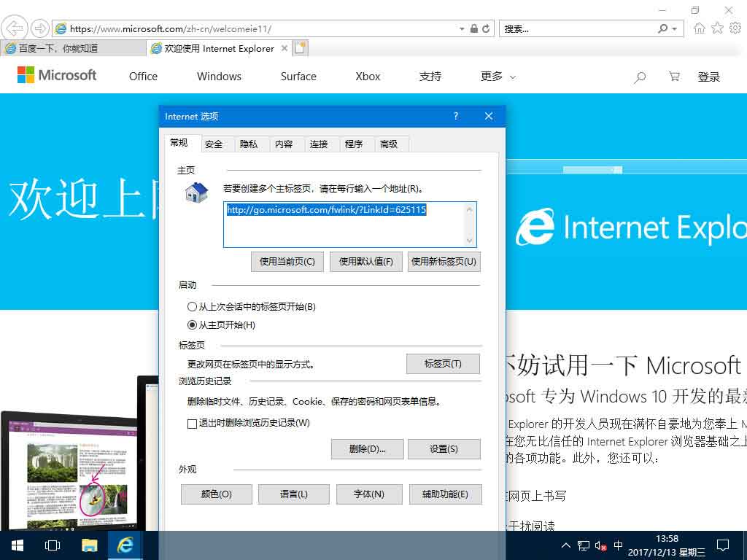Open Favorites with the star icon
The height and width of the screenshot is (560, 747).
click(x=717, y=28)
